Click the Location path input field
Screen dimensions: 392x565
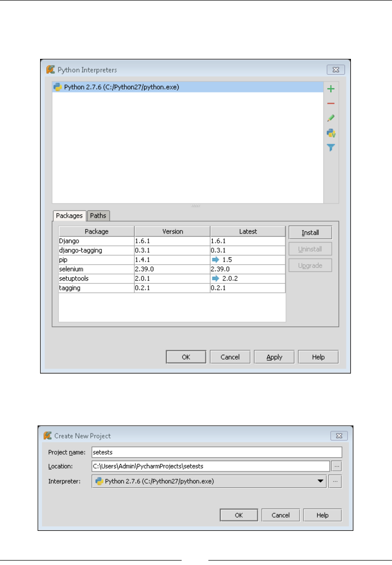click(211, 466)
